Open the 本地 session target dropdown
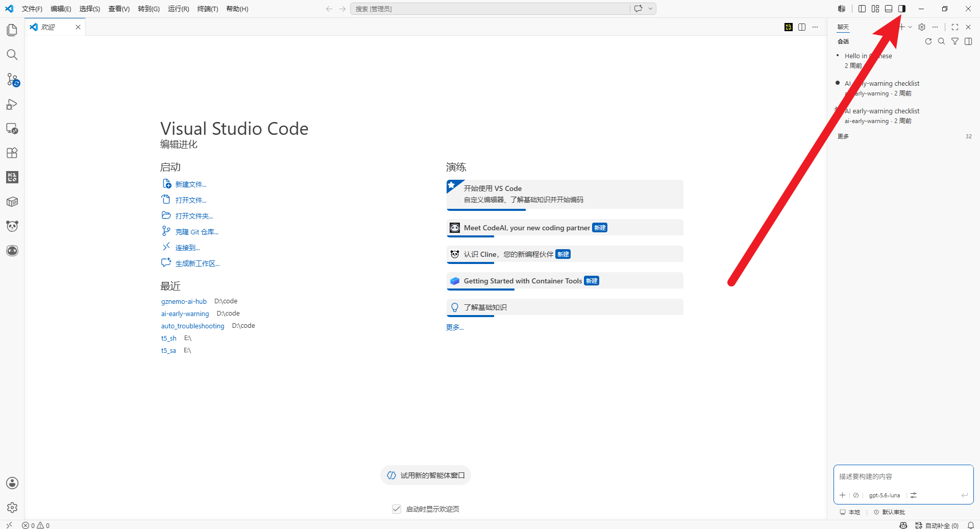Viewport: 980px width, 529px height. (x=850, y=512)
